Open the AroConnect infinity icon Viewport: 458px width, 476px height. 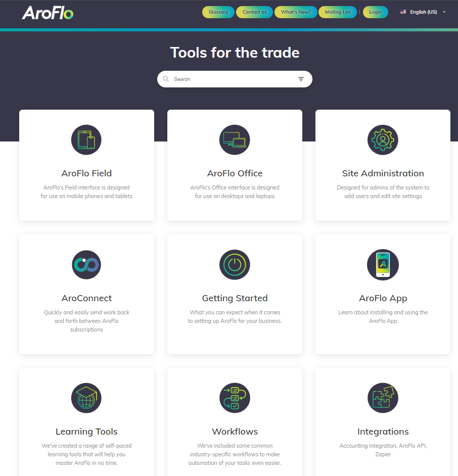pos(86,264)
